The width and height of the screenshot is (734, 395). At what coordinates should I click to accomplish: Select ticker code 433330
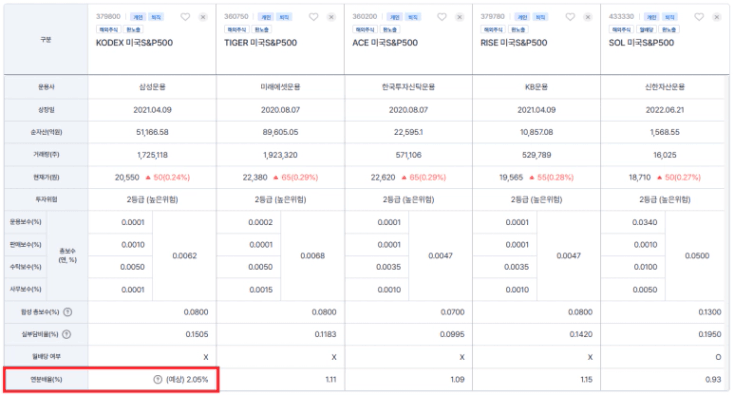621,16
